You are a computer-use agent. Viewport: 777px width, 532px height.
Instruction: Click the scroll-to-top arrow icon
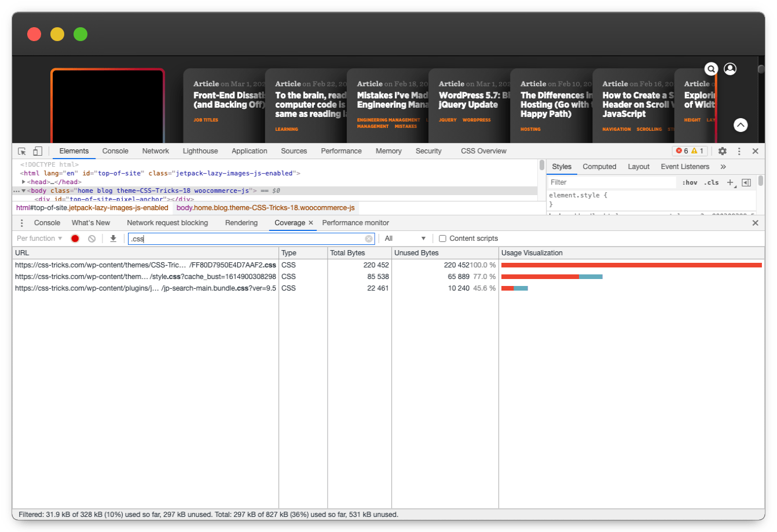(741, 124)
